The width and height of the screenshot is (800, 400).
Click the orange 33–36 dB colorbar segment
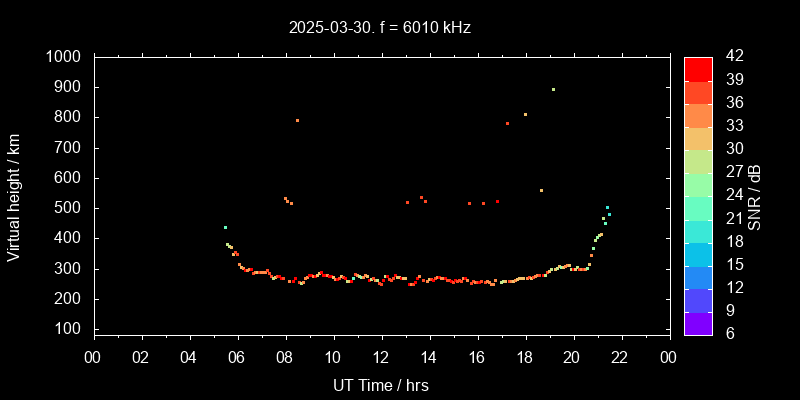point(698,115)
